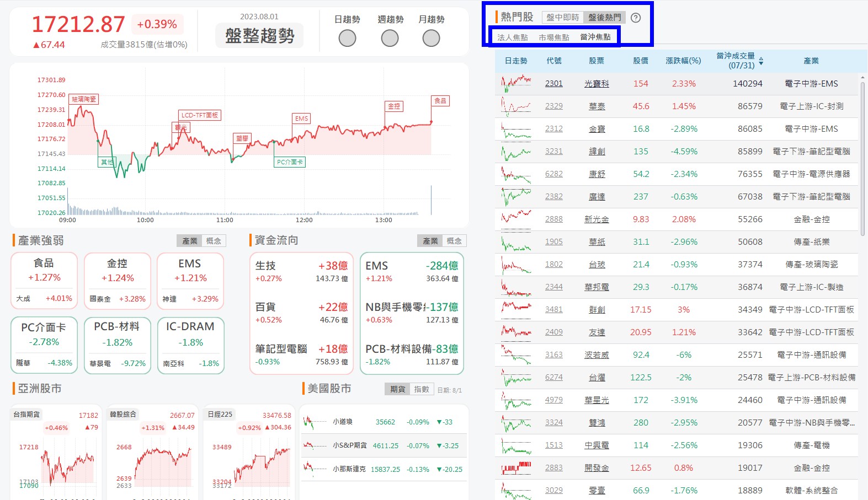Viewport: 868px width, 500px height.
Task: Click the 月趨勢 indicator circle
Action: point(431,38)
